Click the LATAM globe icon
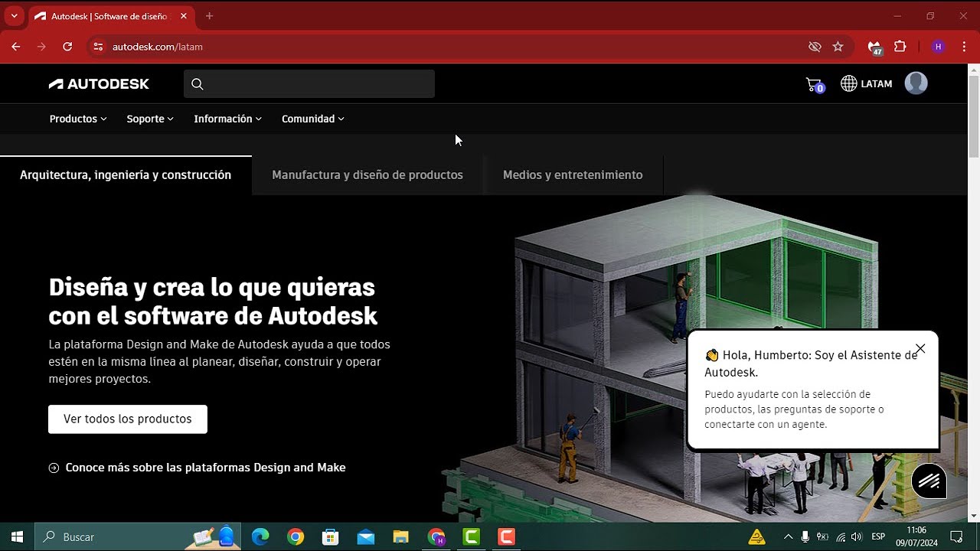980x551 pixels. 849,84
